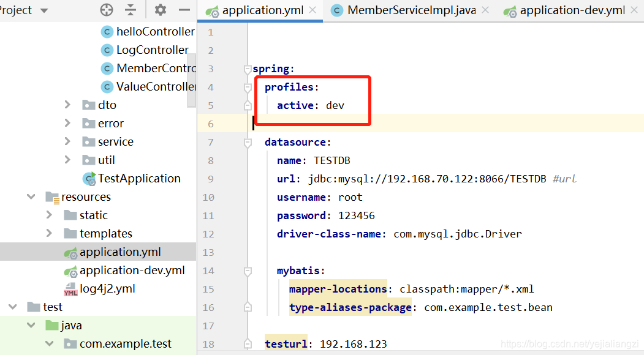This screenshot has width=644, height=355.
Task: Collapse the test folder
Action: point(12,307)
